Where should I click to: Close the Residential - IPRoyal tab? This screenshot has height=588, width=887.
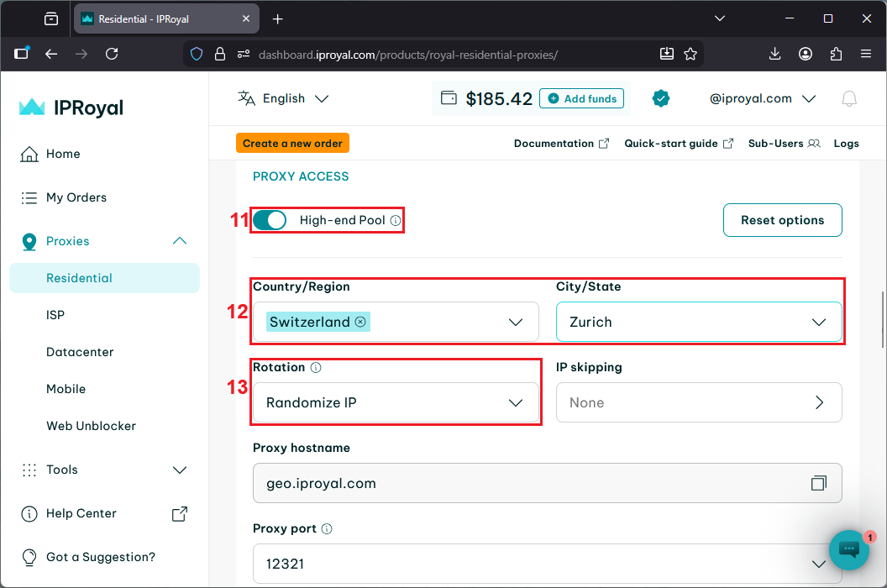click(246, 18)
